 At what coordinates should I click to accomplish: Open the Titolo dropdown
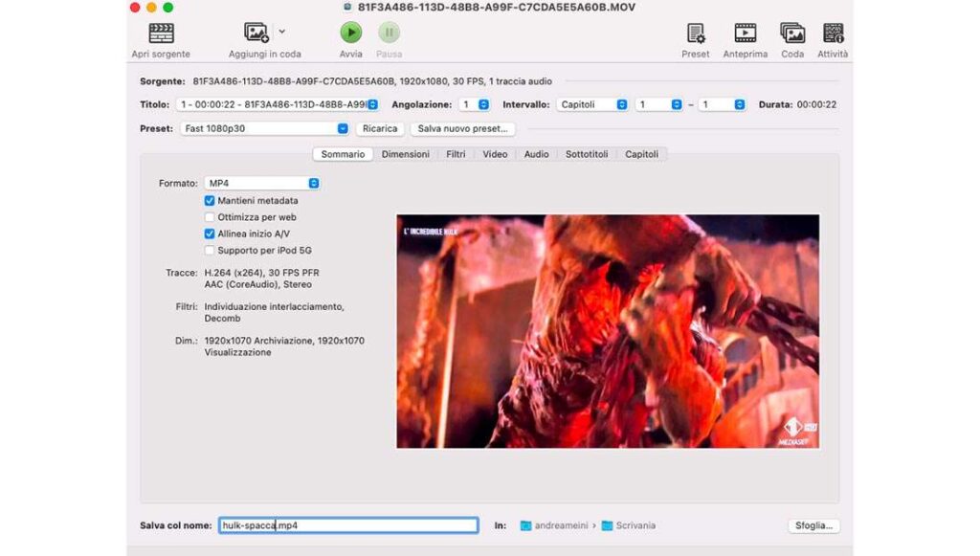(278, 104)
